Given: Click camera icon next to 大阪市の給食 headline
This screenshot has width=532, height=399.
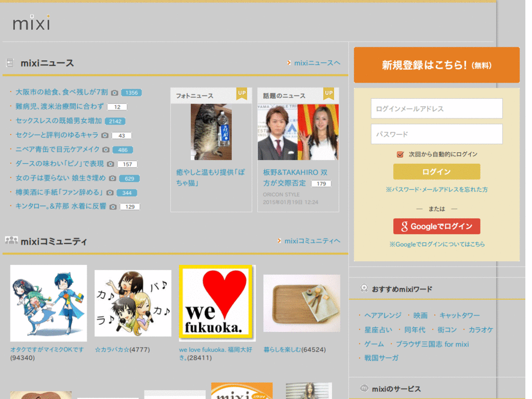Looking at the screenshot, I should 115,92.
